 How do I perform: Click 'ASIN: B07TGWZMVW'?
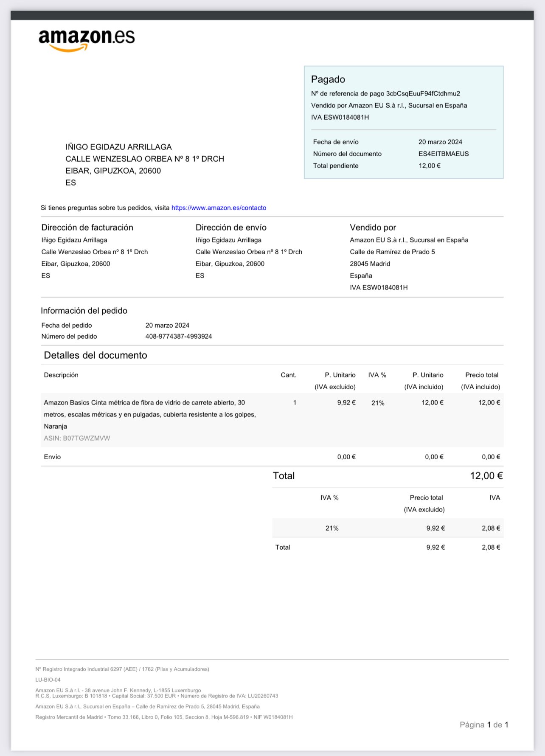(x=77, y=438)
